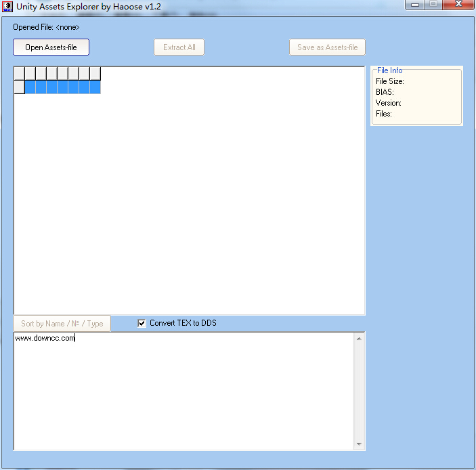The width and height of the screenshot is (476, 470).
Task: Click the Opened File: <none> label
Action: point(46,27)
